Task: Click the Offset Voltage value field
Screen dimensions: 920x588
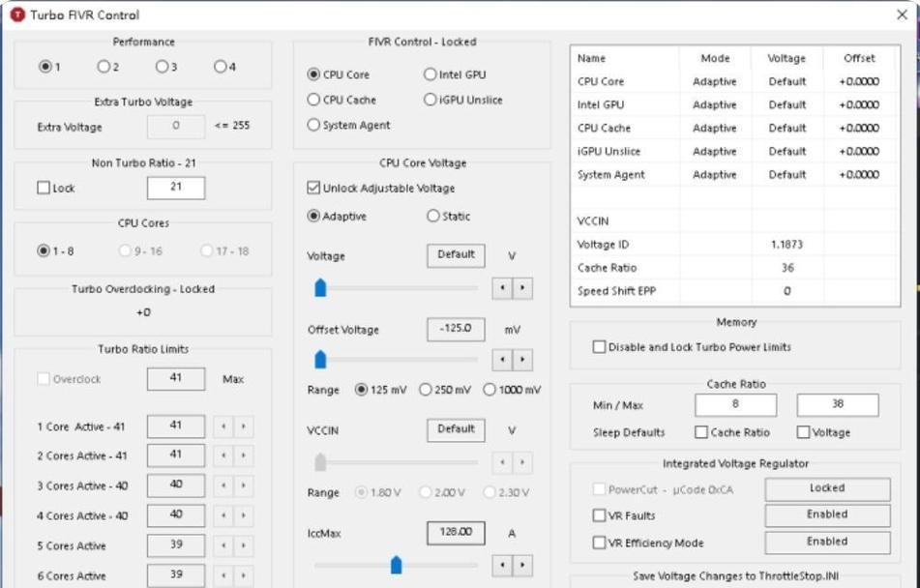Action: click(456, 329)
